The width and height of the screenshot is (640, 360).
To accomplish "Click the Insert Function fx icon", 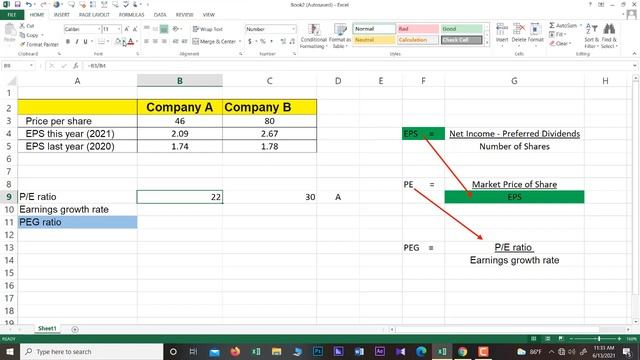I will [76, 66].
